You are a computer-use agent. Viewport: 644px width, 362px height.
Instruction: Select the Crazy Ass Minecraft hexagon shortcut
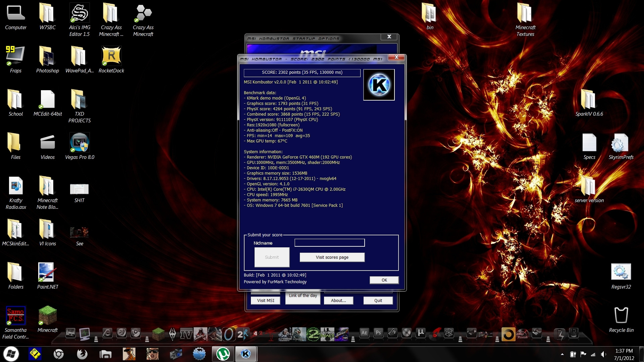coord(143,20)
